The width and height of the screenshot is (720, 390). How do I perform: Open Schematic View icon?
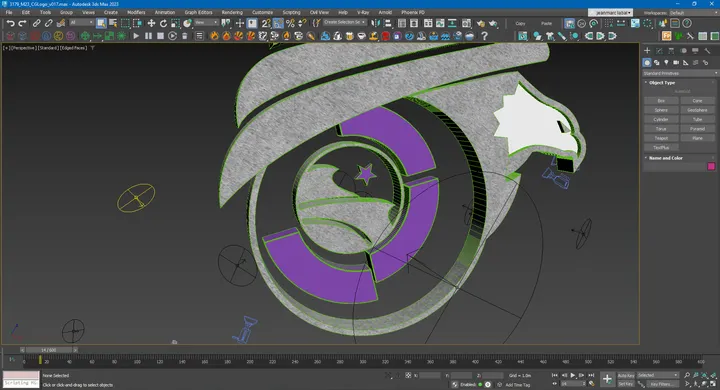pos(452,23)
